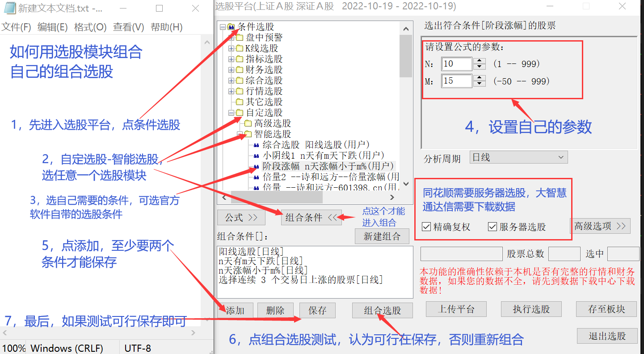Click the 删除 button
The height and width of the screenshot is (354, 644).
coord(275,310)
